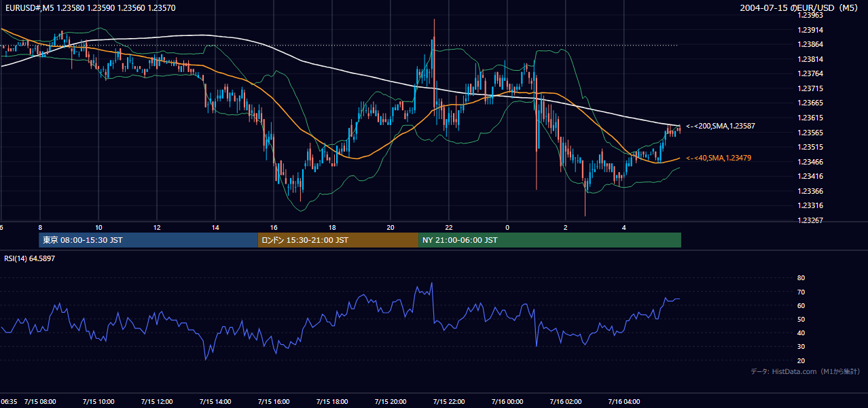
Task: Click the bottom date label 7/15 16:00
Action: click(x=273, y=401)
